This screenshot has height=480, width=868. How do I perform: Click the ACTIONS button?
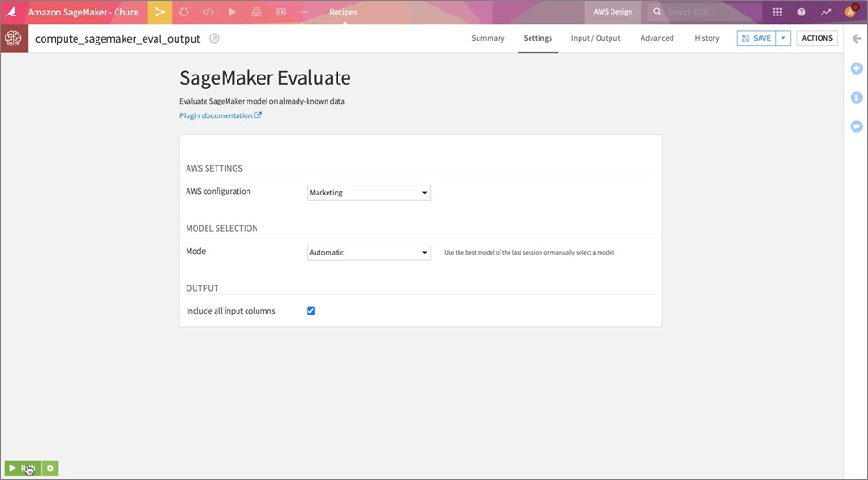point(817,38)
